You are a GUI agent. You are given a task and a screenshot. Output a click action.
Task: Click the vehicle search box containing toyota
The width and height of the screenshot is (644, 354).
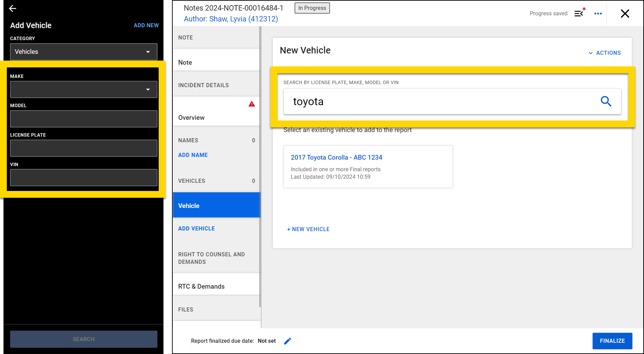[439, 101]
